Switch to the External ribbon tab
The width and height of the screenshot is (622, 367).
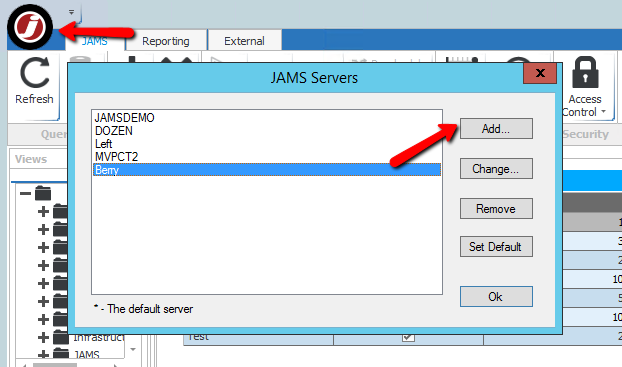click(x=244, y=41)
